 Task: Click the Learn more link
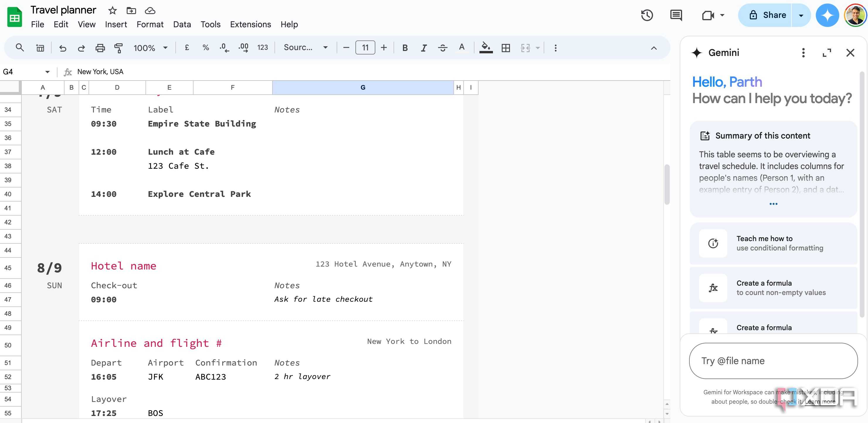pyautogui.click(x=820, y=401)
